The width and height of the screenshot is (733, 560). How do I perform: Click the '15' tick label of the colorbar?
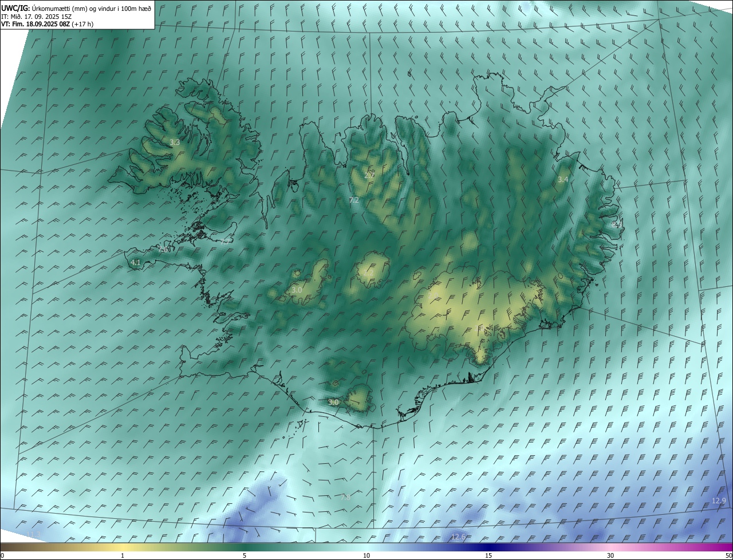[x=488, y=555]
